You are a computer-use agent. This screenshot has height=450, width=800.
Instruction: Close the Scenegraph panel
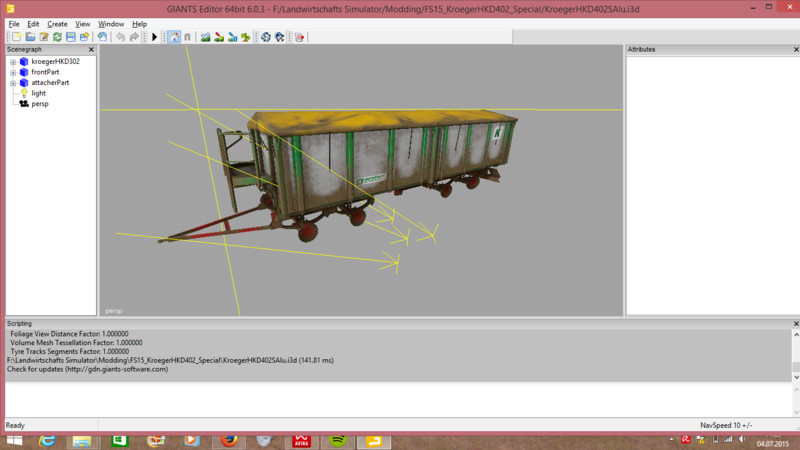click(91, 49)
